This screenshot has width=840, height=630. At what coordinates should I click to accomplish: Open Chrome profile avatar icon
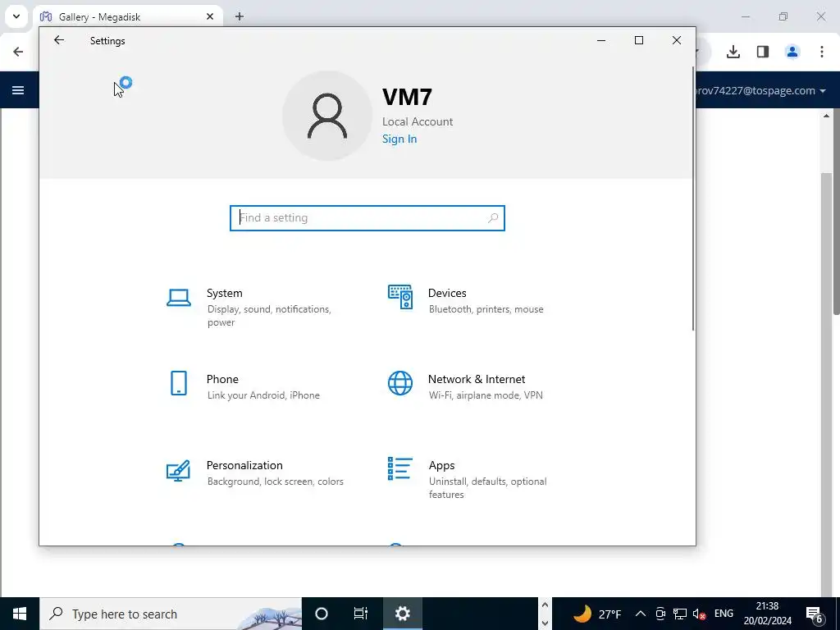coord(792,52)
